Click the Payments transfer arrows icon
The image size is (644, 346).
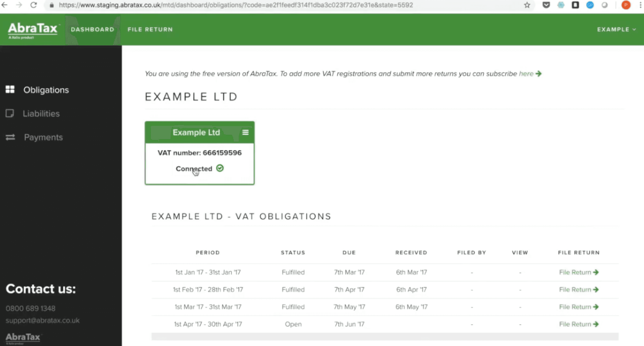pyautogui.click(x=10, y=137)
